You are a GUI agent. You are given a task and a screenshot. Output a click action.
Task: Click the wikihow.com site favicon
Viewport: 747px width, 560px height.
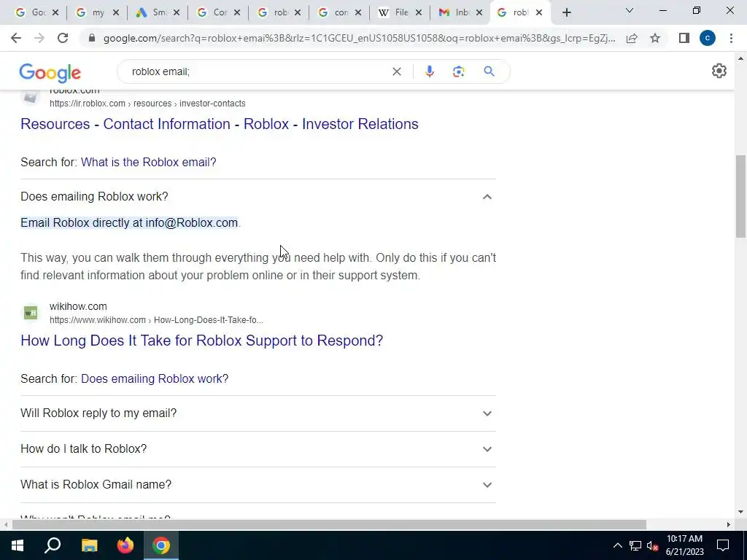coord(31,313)
